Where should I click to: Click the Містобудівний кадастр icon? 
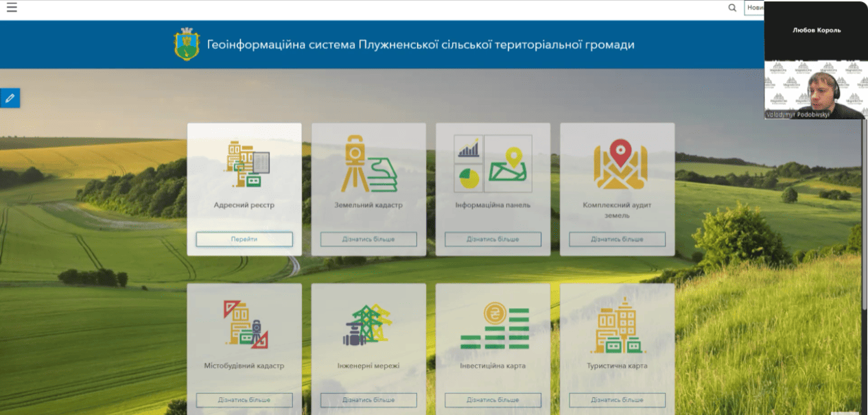244,325
